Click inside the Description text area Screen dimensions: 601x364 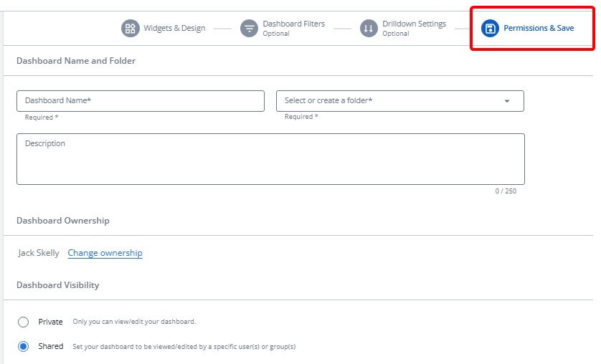click(x=270, y=159)
